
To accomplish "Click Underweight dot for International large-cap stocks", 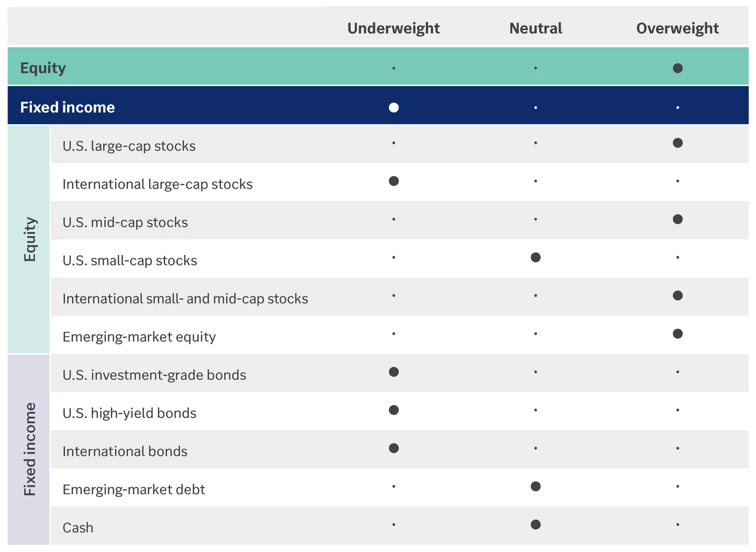I will coord(394,181).
